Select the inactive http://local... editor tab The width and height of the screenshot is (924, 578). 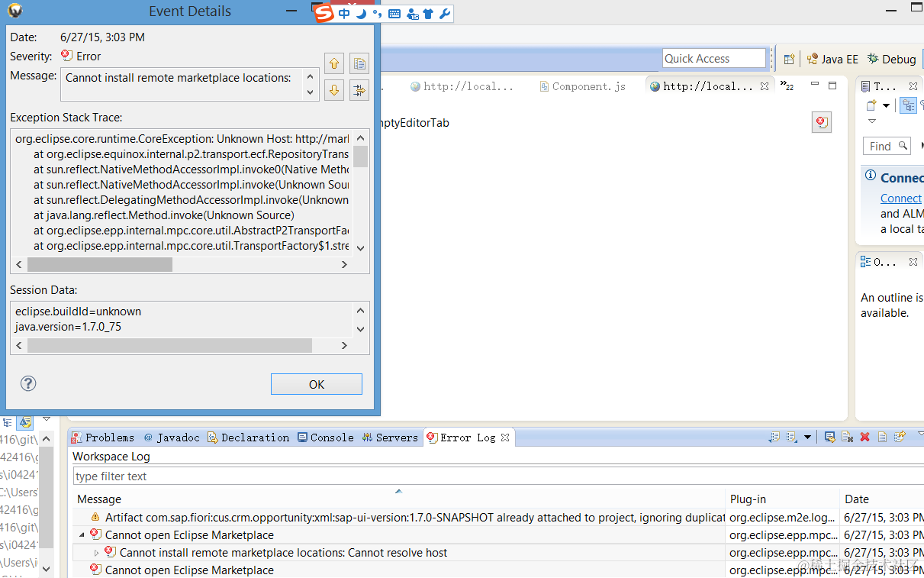[x=462, y=86]
